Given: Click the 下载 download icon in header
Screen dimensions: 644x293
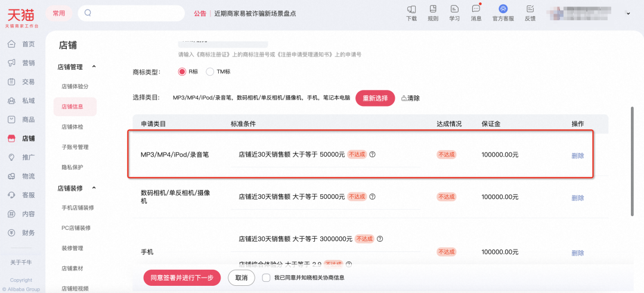Looking at the screenshot, I should [x=411, y=9].
